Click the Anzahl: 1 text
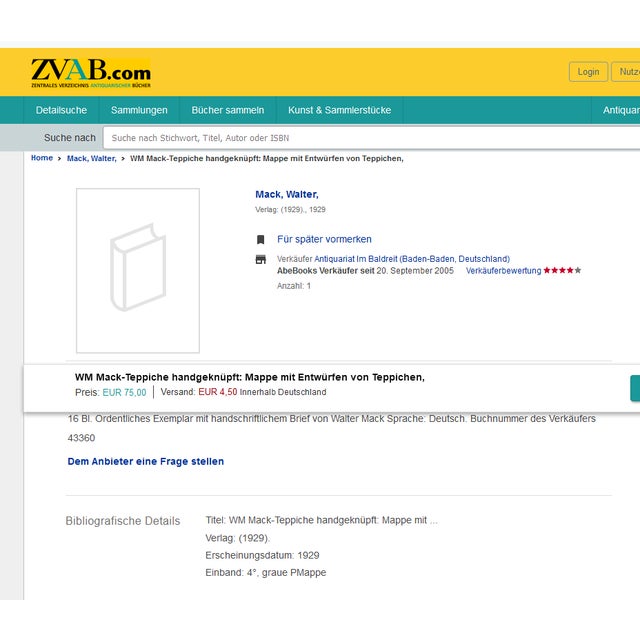The height and width of the screenshot is (640, 640). coord(294,286)
